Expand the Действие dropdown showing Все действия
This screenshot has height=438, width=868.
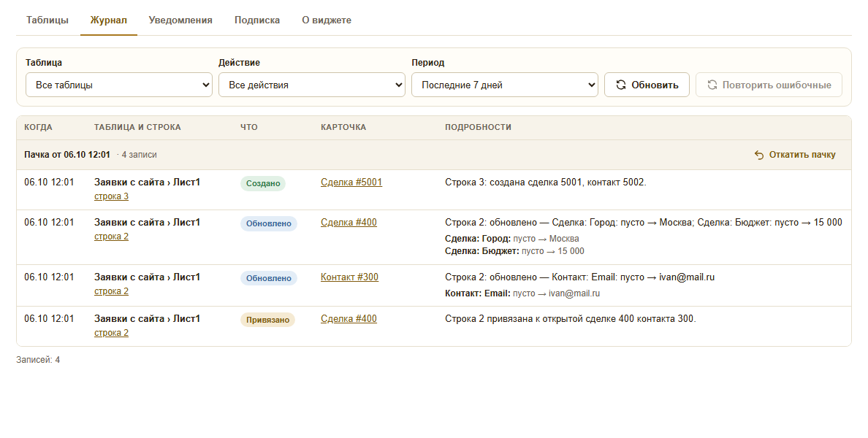pos(312,85)
